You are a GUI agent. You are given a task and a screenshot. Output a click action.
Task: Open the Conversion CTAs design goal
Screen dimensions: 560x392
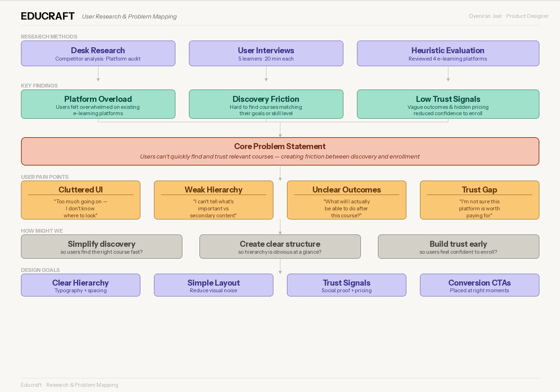pyautogui.click(x=479, y=285)
